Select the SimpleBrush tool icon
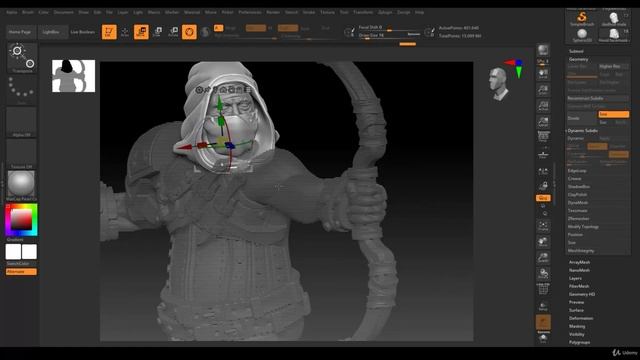This screenshot has width=640, height=360. [x=582, y=18]
